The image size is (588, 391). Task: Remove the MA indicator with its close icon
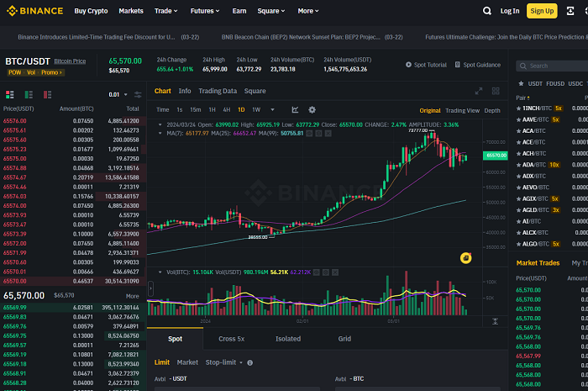click(328, 133)
